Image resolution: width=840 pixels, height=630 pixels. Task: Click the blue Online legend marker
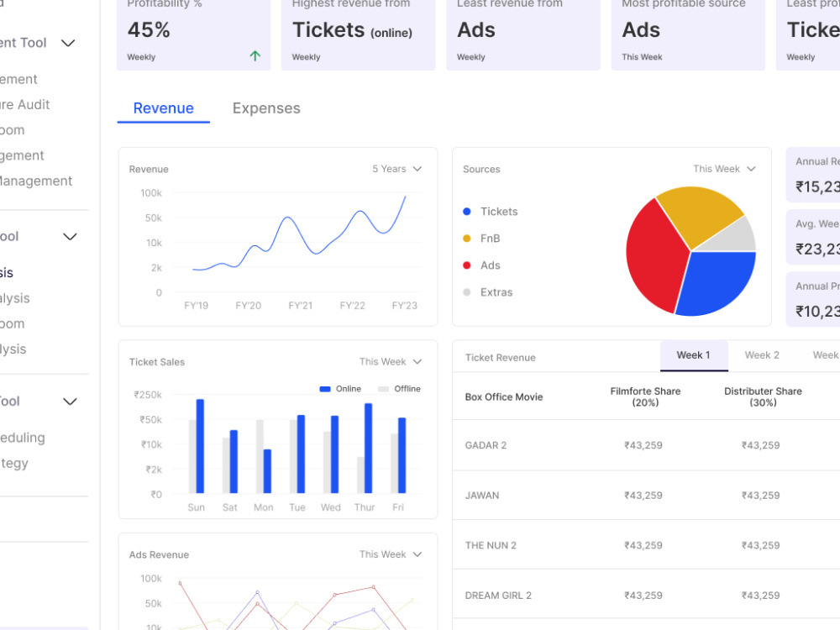point(324,389)
